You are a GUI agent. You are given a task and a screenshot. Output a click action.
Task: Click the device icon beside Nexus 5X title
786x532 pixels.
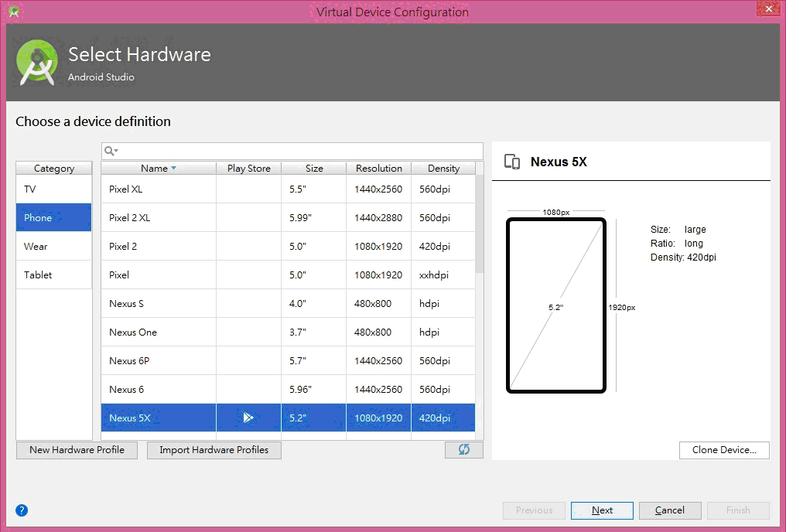[512, 162]
